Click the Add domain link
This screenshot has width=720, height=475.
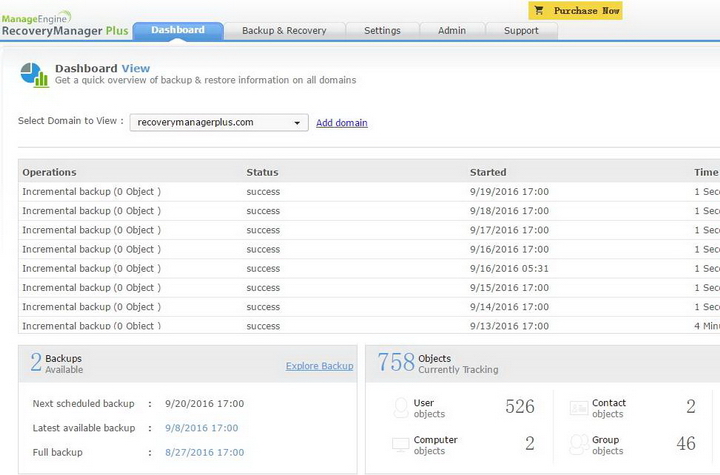[x=342, y=123]
